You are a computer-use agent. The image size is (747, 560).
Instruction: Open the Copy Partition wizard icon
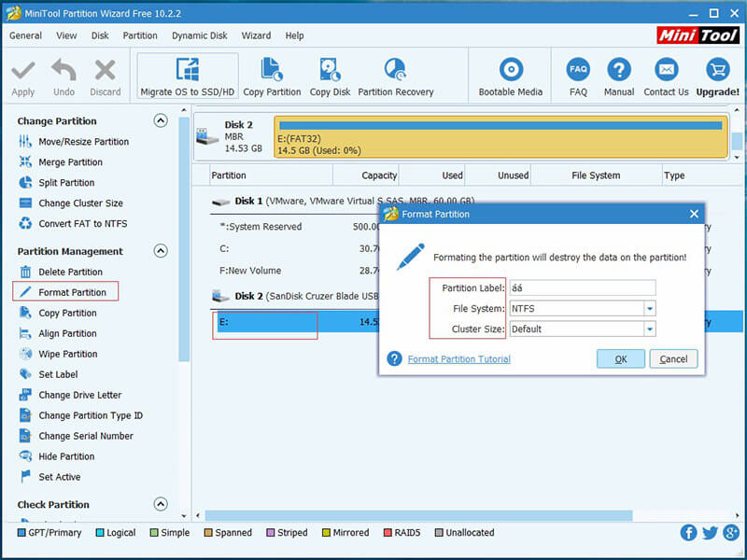coord(272,69)
